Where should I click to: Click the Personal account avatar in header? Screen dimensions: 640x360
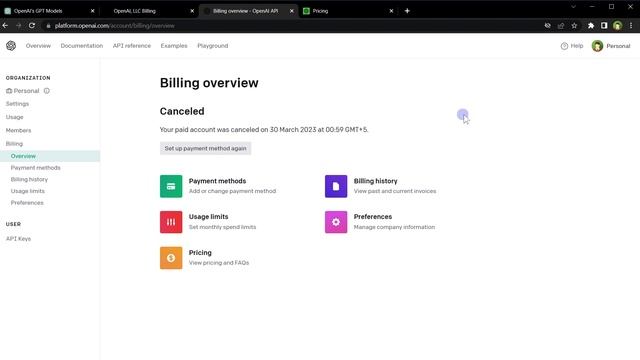tap(597, 46)
